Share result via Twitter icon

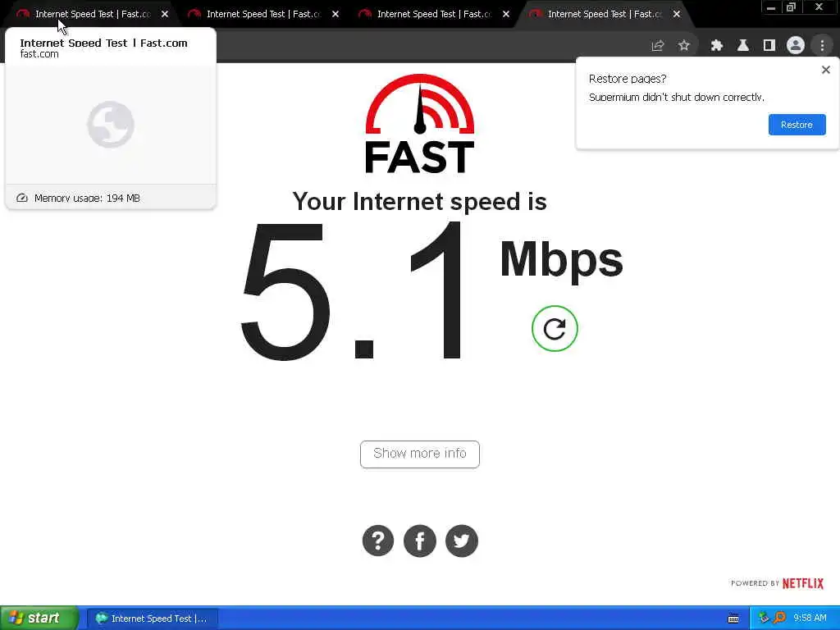(461, 541)
